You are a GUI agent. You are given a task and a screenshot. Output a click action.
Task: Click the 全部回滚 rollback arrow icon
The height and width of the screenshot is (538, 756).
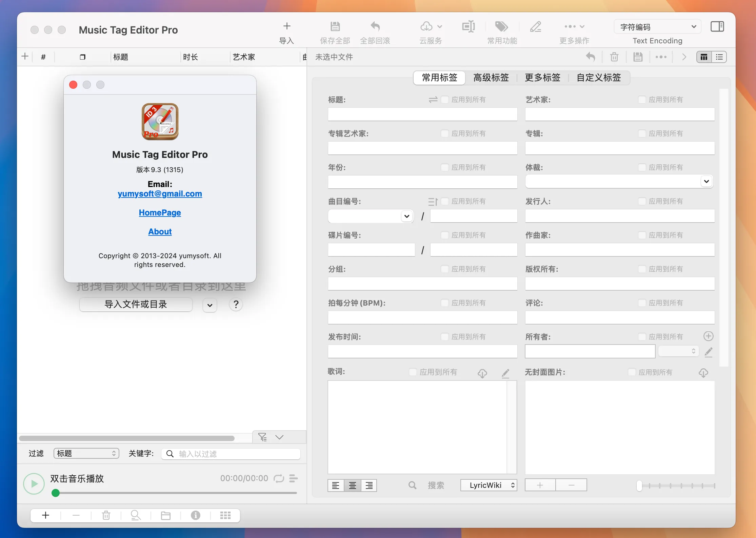[375, 26]
